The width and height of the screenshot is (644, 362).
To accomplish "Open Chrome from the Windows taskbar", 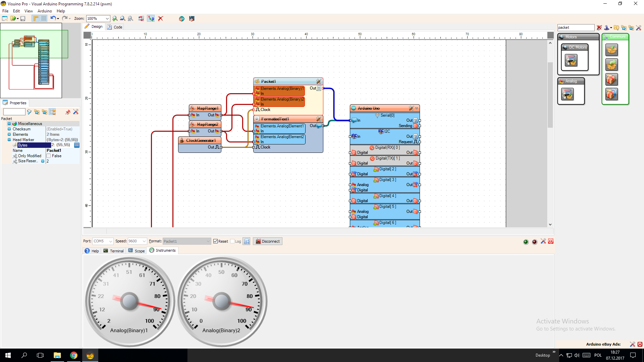I will coord(73,355).
